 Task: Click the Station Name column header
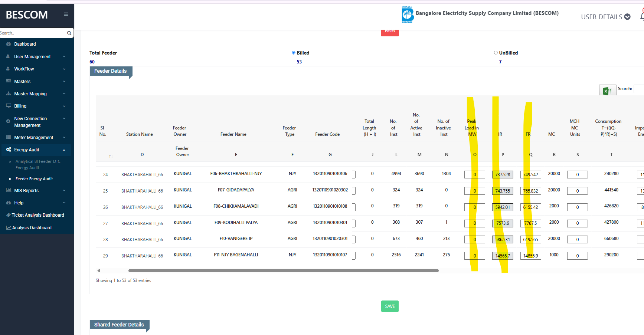pos(139,134)
